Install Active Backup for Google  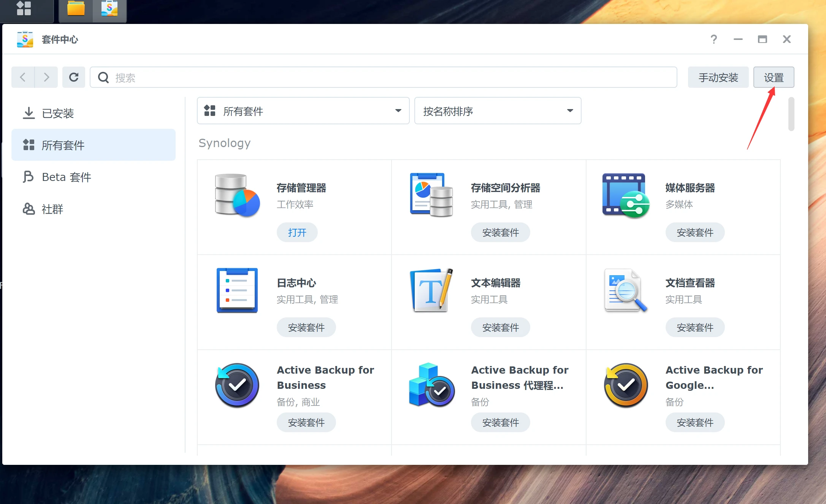tap(695, 422)
